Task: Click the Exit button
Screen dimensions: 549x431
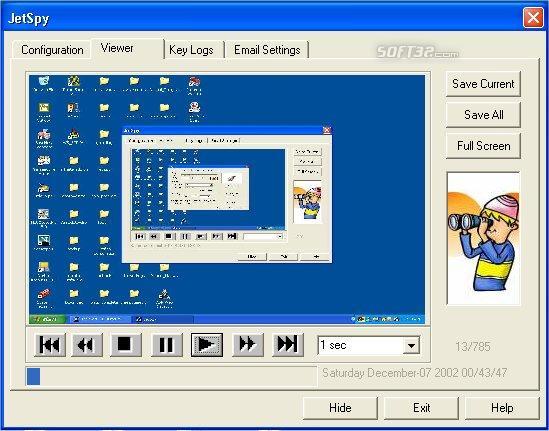Action: click(421, 408)
